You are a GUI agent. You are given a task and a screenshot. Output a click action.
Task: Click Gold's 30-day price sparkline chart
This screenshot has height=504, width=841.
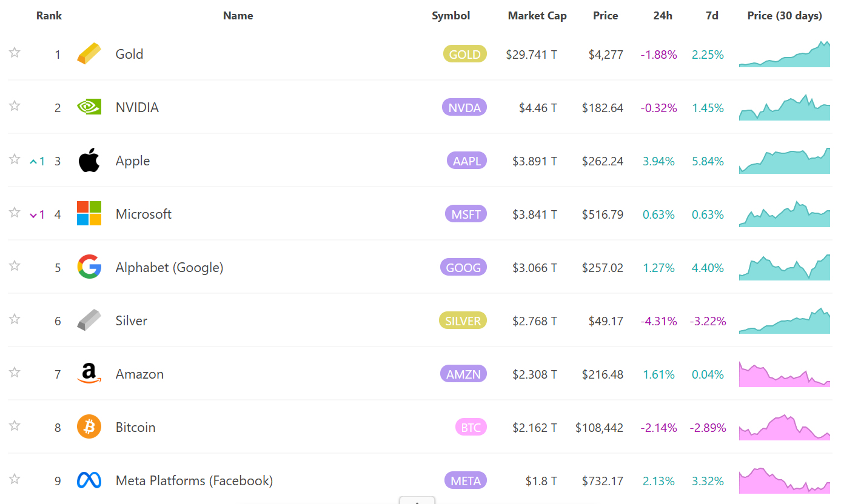click(x=784, y=53)
